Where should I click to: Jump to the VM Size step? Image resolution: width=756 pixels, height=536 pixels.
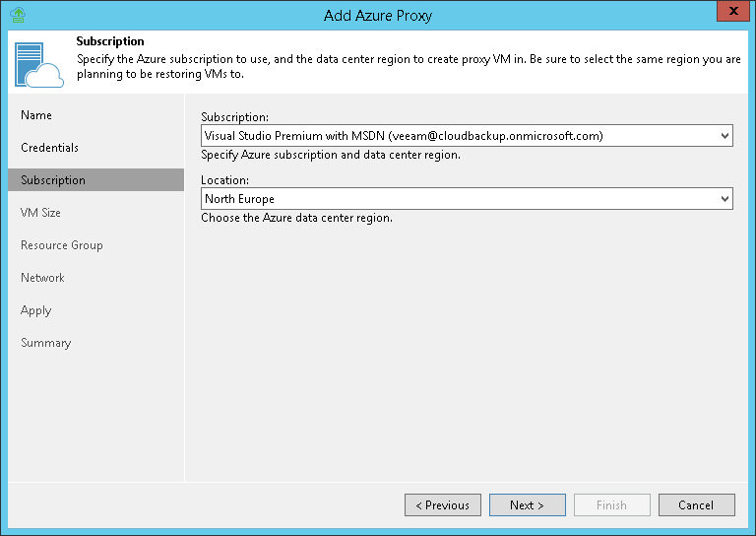(x=40, y=213)
